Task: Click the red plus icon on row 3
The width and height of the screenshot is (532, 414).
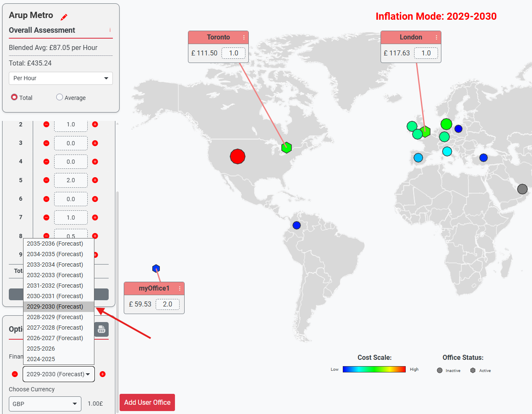Action: coord(95,143)
